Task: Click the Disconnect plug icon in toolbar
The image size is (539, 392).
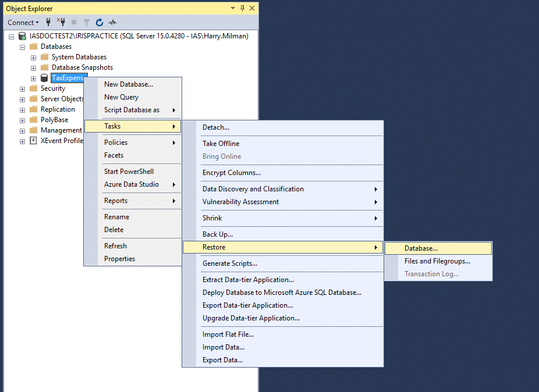Action: tap(61, 22)
